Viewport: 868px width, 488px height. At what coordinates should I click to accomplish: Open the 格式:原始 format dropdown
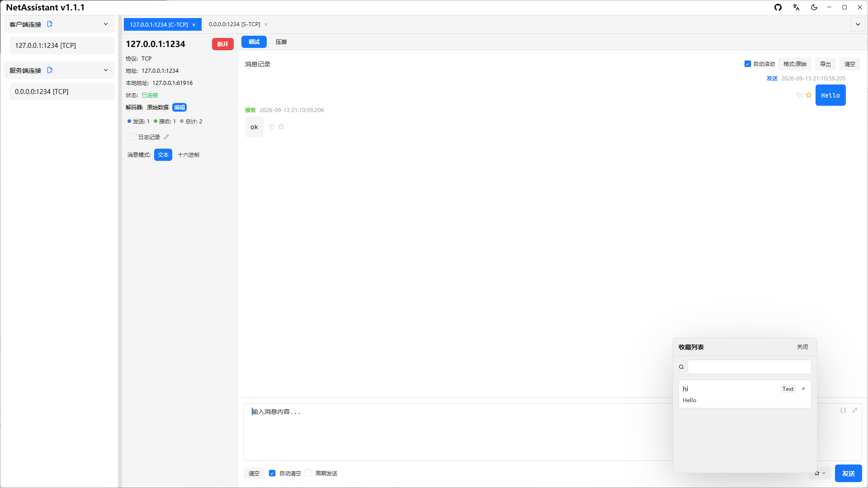(x=795, y=64)
